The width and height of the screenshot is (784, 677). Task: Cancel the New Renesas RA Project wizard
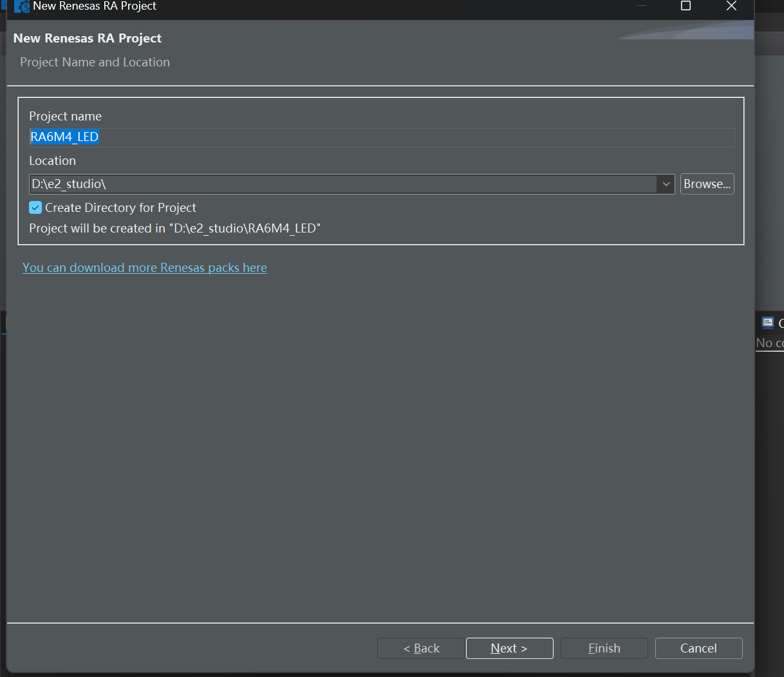coord(698,649)
